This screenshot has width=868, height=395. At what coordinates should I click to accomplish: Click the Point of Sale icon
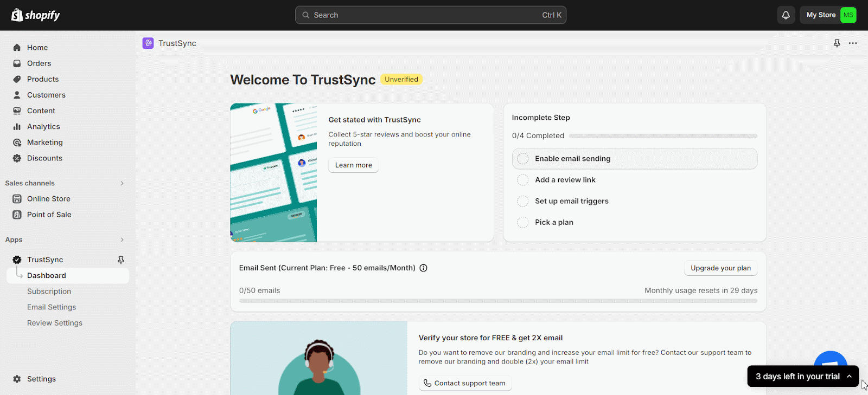pyautogui.click(x=17, y=215)
